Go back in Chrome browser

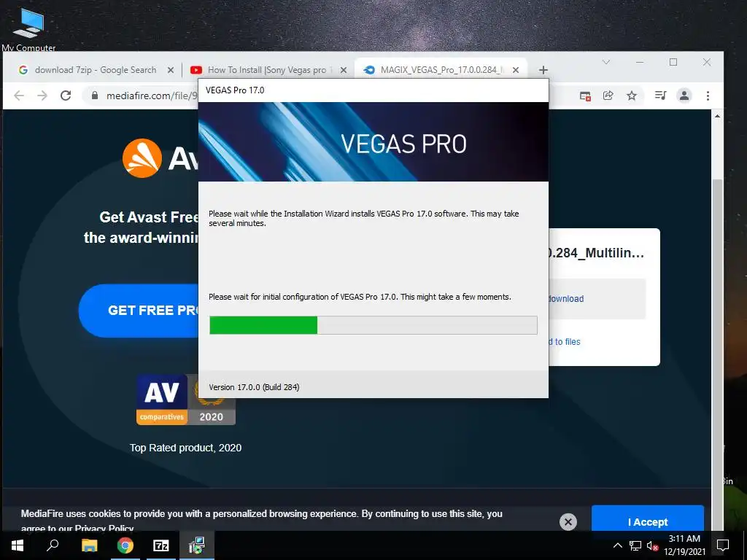click(x=19, y=96)
